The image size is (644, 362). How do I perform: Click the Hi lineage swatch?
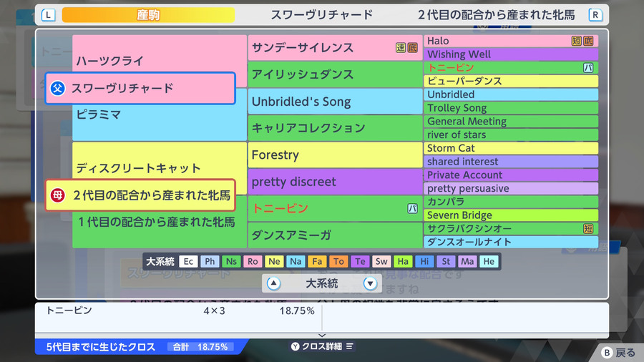coord(424,261)
